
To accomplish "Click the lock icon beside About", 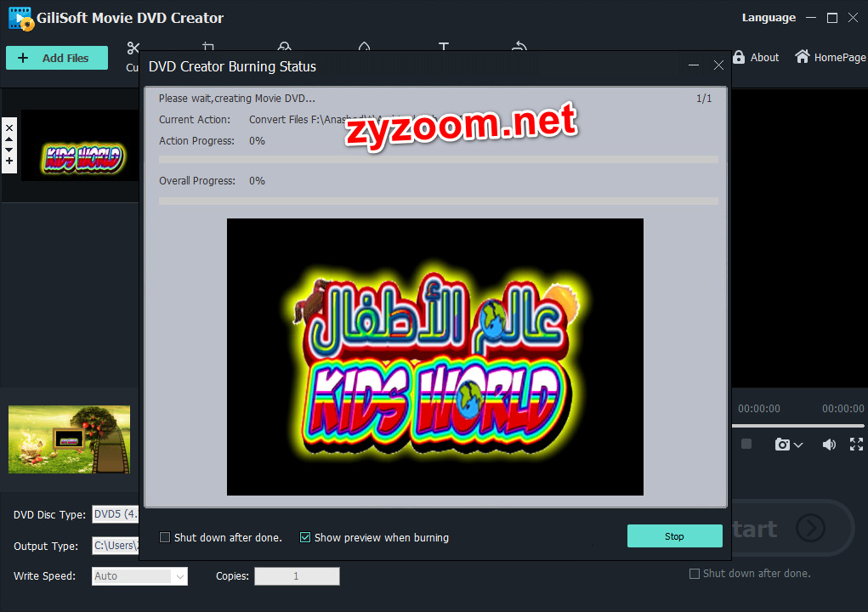I will (739, 57).
